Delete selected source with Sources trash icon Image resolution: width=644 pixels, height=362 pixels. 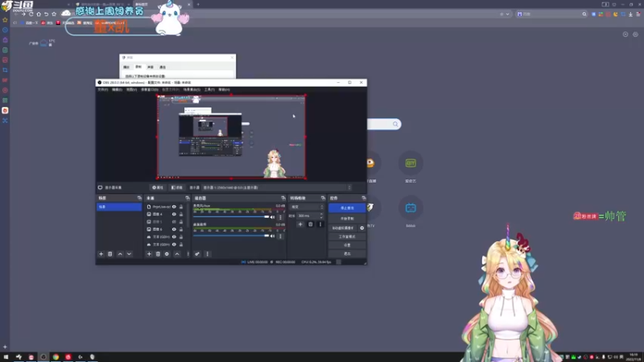(x=158, y=254)
